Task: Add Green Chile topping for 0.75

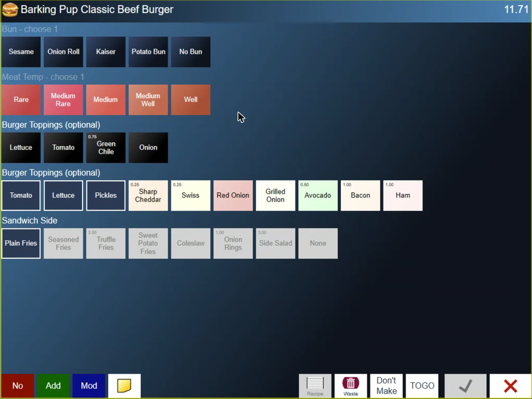Action: pos(106,148)
